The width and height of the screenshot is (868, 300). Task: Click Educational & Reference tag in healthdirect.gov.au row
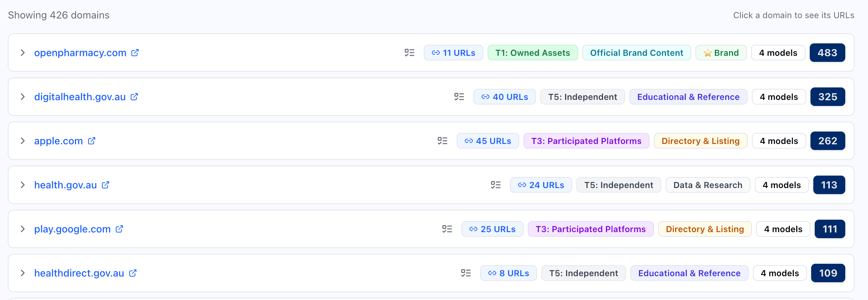point(689,273)
